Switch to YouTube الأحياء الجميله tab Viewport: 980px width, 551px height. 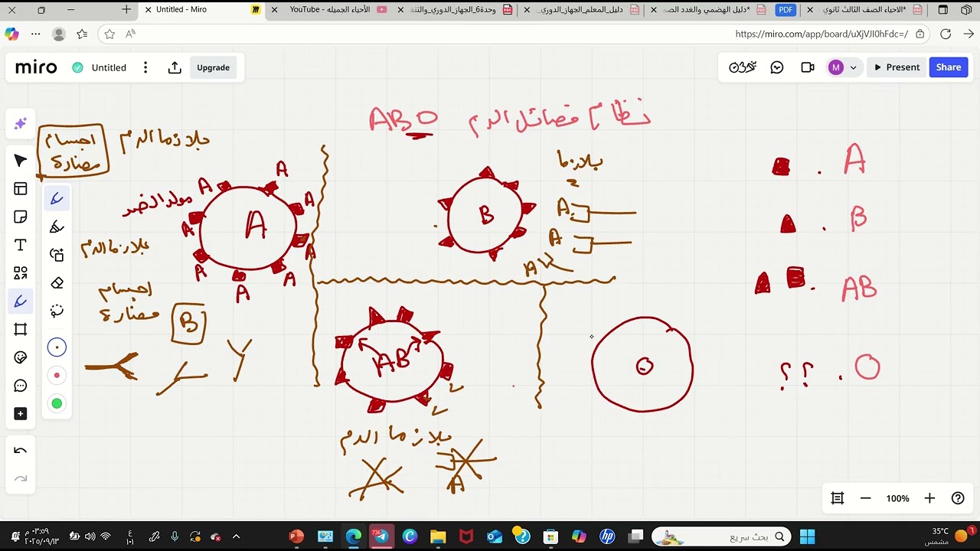click(x=329, y=9)
